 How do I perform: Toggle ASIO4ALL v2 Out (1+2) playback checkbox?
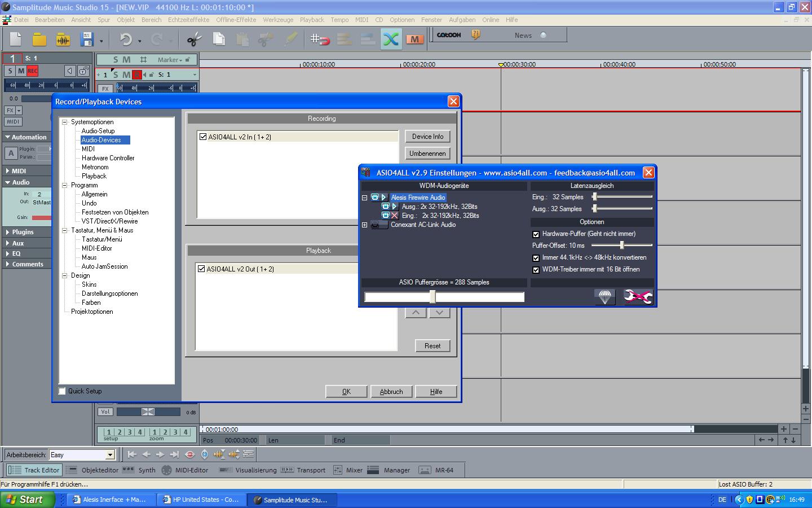(x=201, y=269)
